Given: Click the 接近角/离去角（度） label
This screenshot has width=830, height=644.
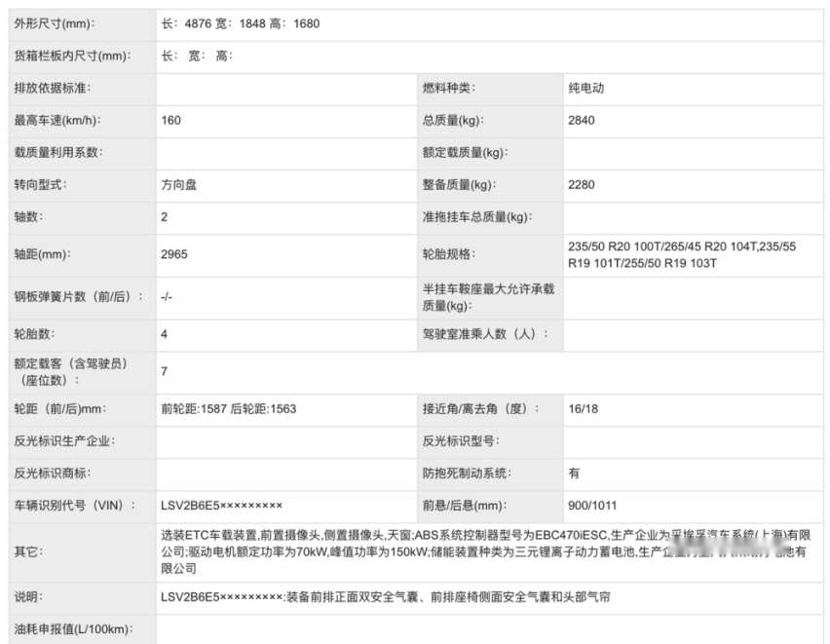Looking at the screenshot, I should [481, 409].
